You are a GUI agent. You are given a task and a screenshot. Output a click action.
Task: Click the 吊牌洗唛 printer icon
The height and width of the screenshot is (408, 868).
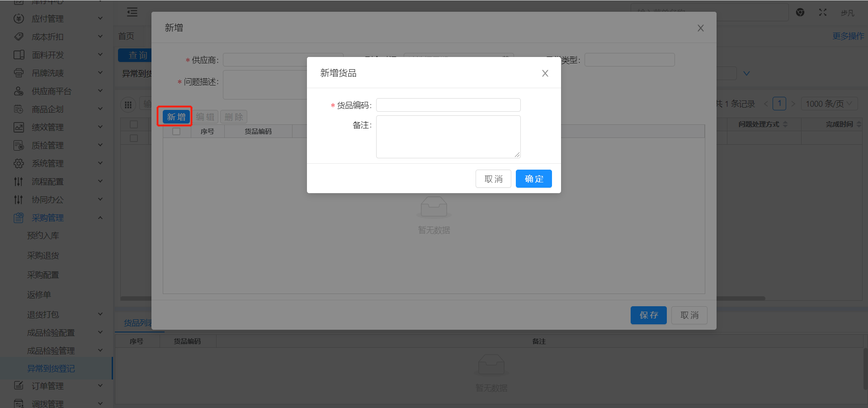coord(19,73)
